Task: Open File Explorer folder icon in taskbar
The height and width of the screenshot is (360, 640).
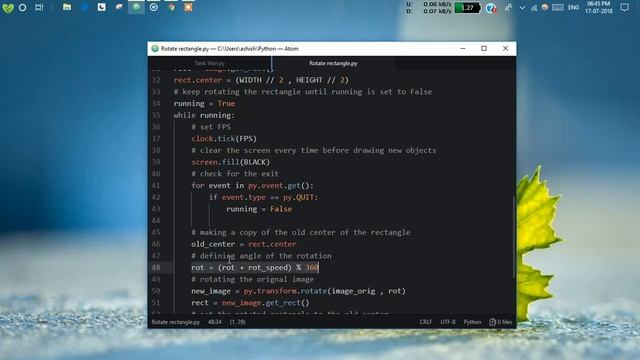Action: pyautogui.click(x=67, y=7)
